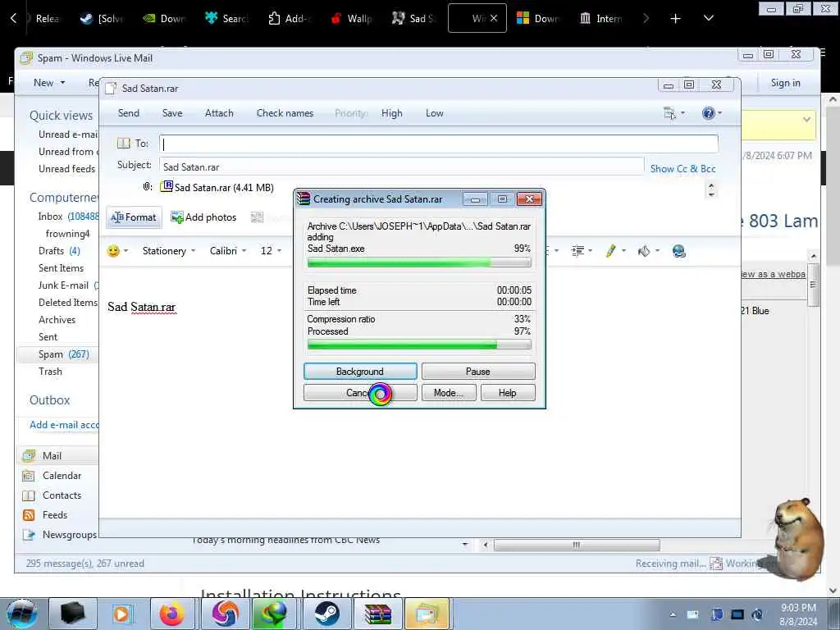
Task: Click Attach in the compose window
Action: (x=219, y=113)
